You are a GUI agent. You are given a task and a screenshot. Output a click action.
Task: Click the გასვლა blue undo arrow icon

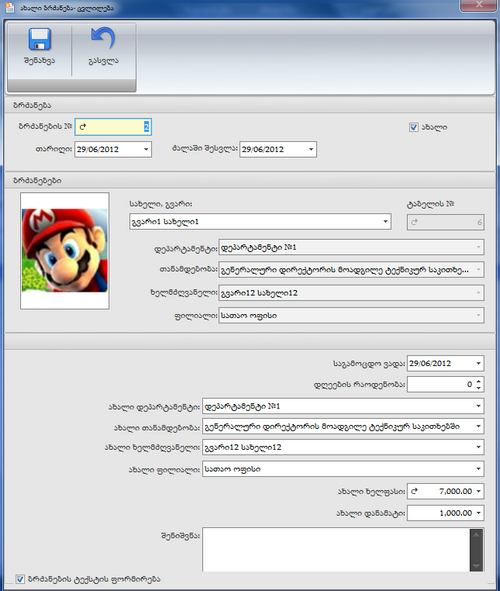tap(103, 38)
